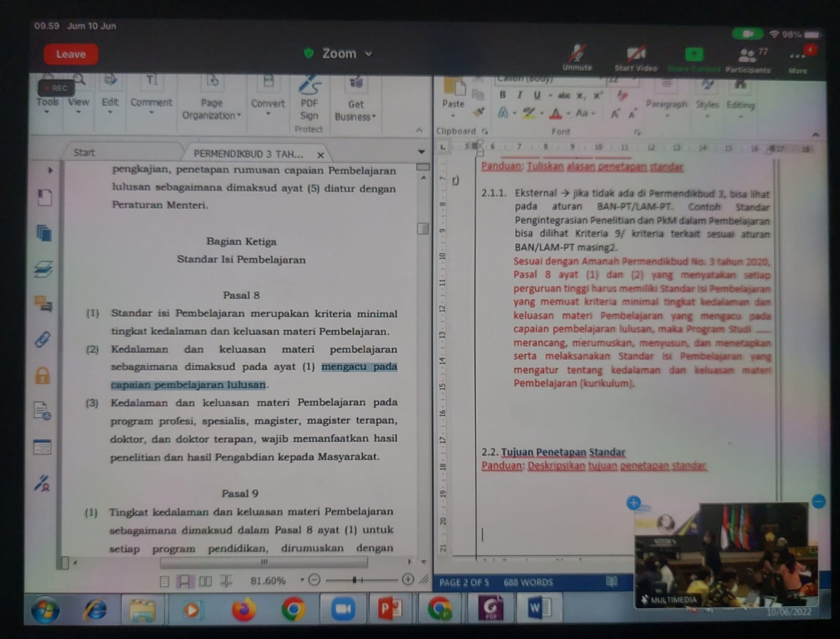840x639 pixels.
Task: Select facing pages view mode
Action: coord(205,581)
